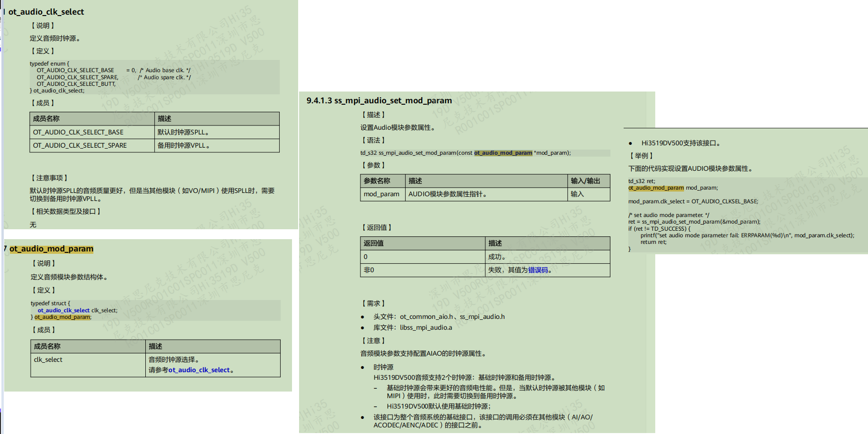Click the } ot_audio_mod_param; closing struct line

click(61, 317)
